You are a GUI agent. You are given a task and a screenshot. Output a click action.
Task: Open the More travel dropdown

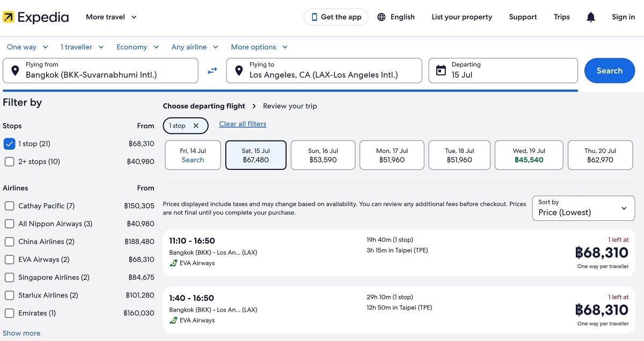(112, 17)
